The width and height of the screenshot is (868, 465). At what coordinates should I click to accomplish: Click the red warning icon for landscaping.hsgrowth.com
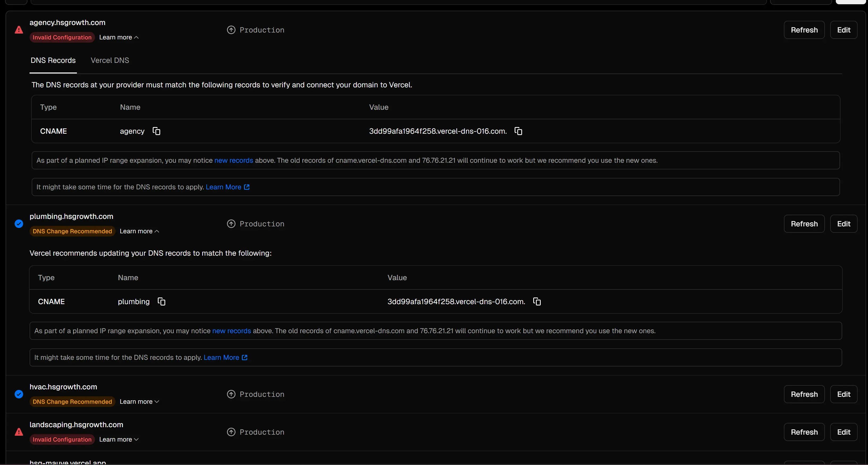tap(19, 432)
